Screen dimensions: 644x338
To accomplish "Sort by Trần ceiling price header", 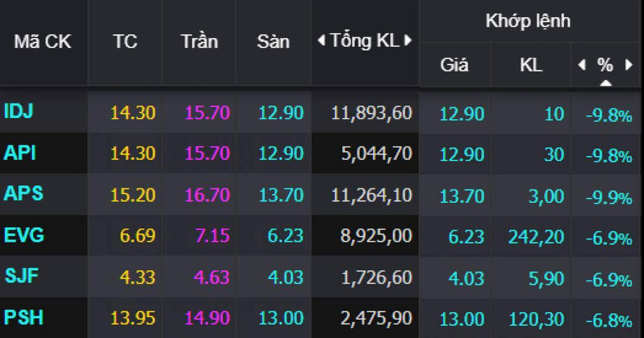I will point(198,41).
